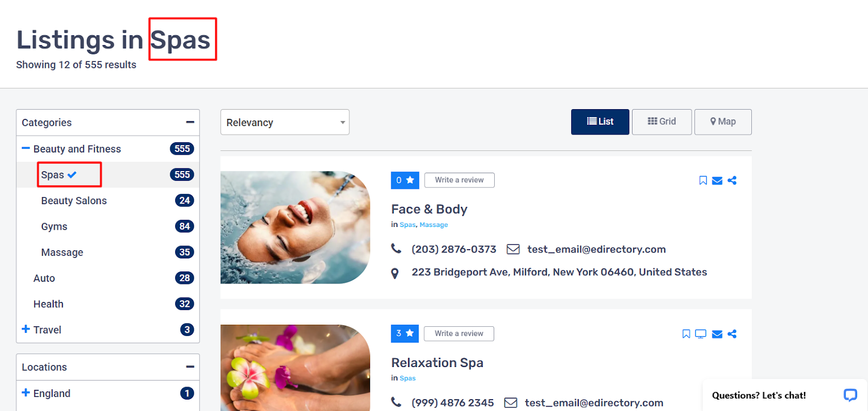Call Relaxation Spa at (999) 4876 2345
This screenshot has height=411, width=868.
[452, 403]
